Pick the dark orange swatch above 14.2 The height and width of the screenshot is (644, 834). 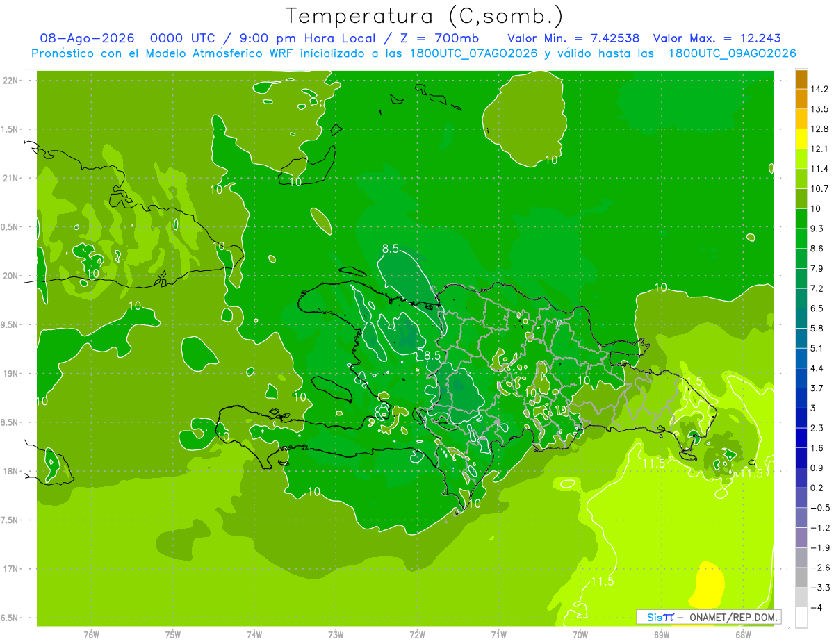tap(801, 79)
